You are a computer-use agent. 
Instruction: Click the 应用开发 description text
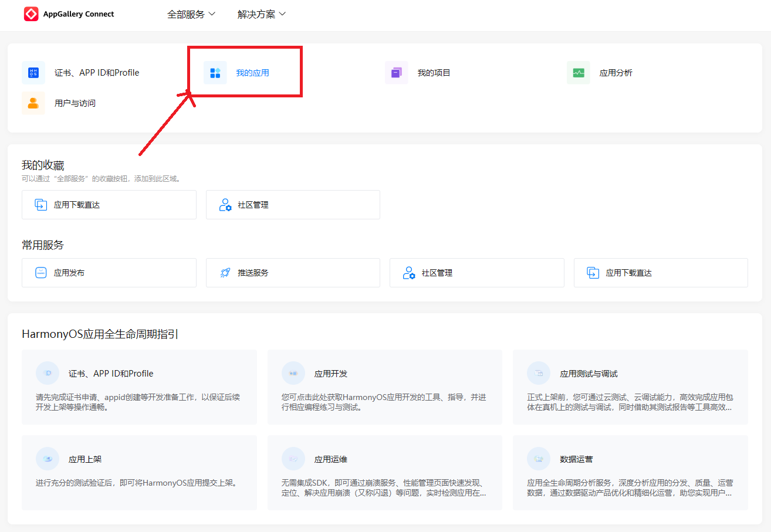point(384,402)
